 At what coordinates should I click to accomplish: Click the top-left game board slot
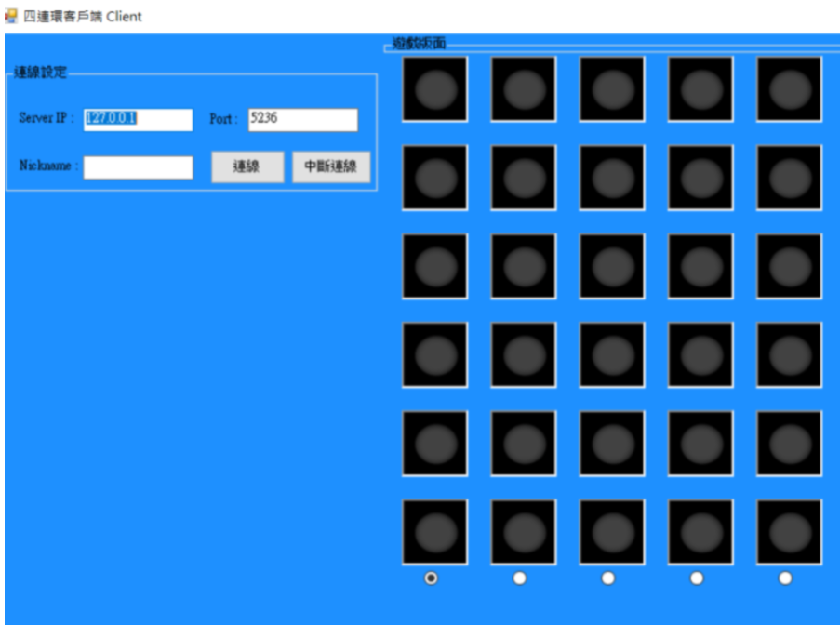tap(434, 88)
